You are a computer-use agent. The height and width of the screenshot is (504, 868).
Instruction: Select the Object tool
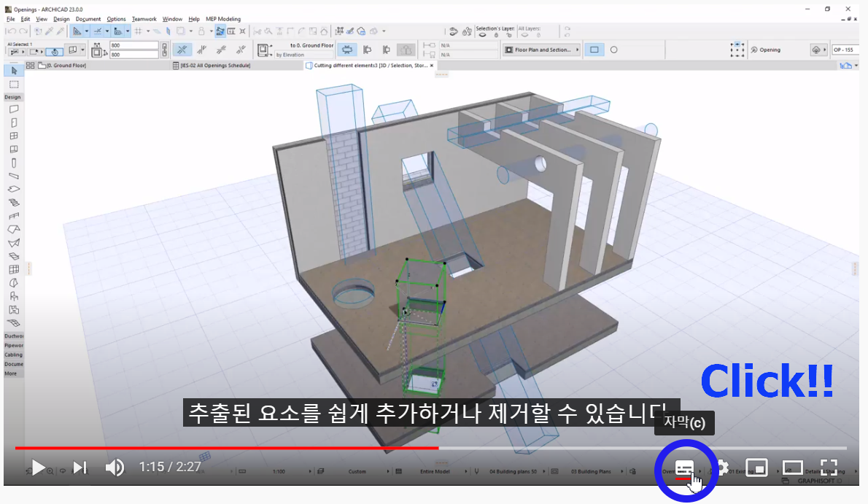14,296
